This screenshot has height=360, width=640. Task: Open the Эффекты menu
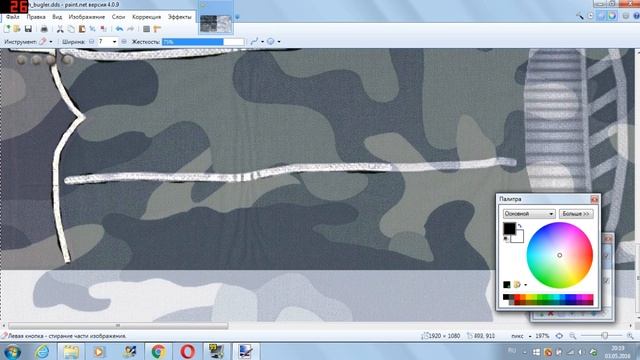click(180, 17)
